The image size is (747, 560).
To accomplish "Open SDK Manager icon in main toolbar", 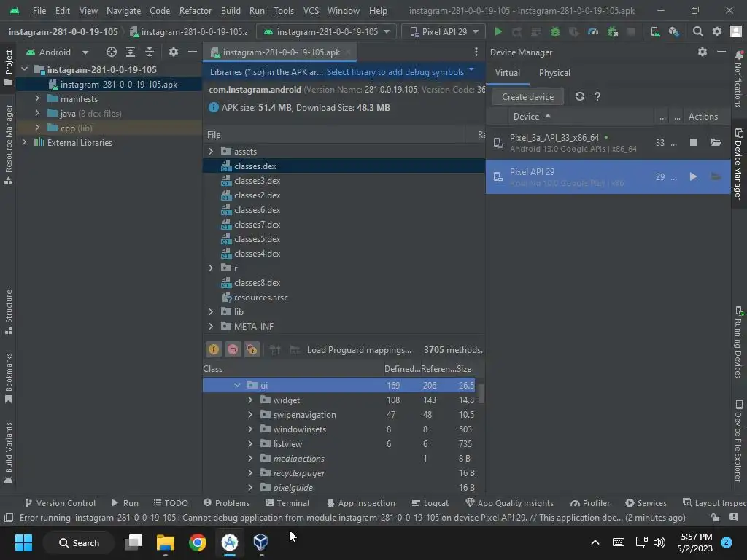I will pyautogui.click(x=673, y=32).
